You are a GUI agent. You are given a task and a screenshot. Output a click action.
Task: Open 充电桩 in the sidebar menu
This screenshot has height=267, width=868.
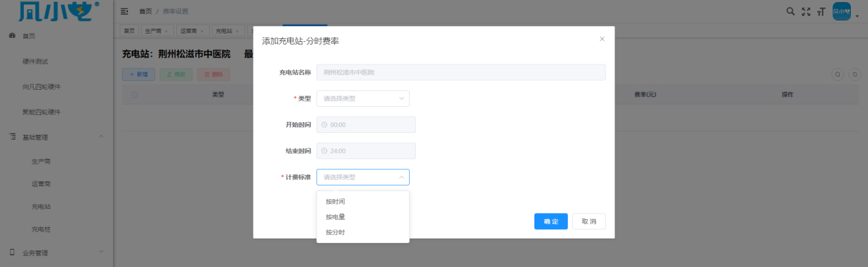point(41,229)
